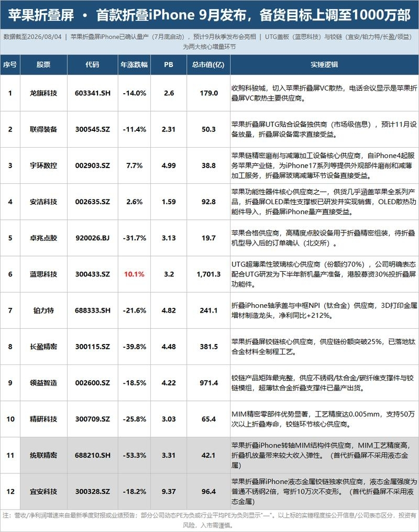Screen dimensions: 419x532
Task: Select stock code 002903.SZ
Action: pyautogui.click(x=93, y=165)
